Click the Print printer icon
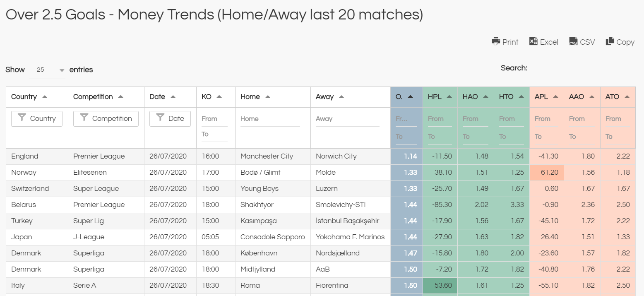 496,41
